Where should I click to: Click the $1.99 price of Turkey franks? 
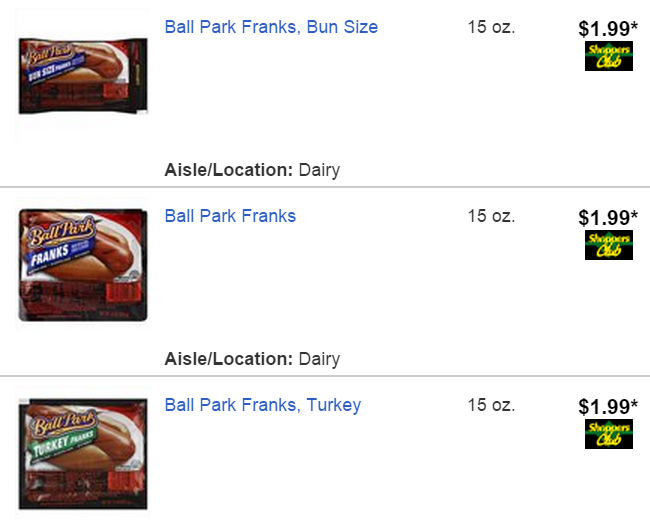pos(607,407)
